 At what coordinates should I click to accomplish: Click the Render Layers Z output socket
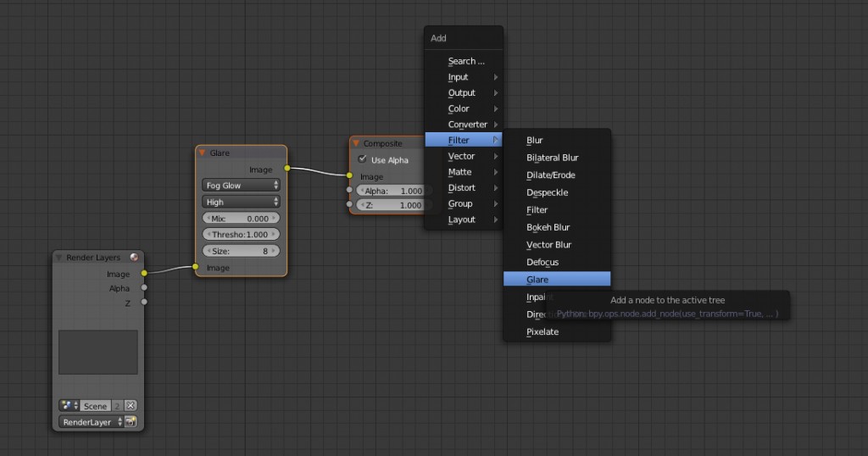click(x=144, y=302)
